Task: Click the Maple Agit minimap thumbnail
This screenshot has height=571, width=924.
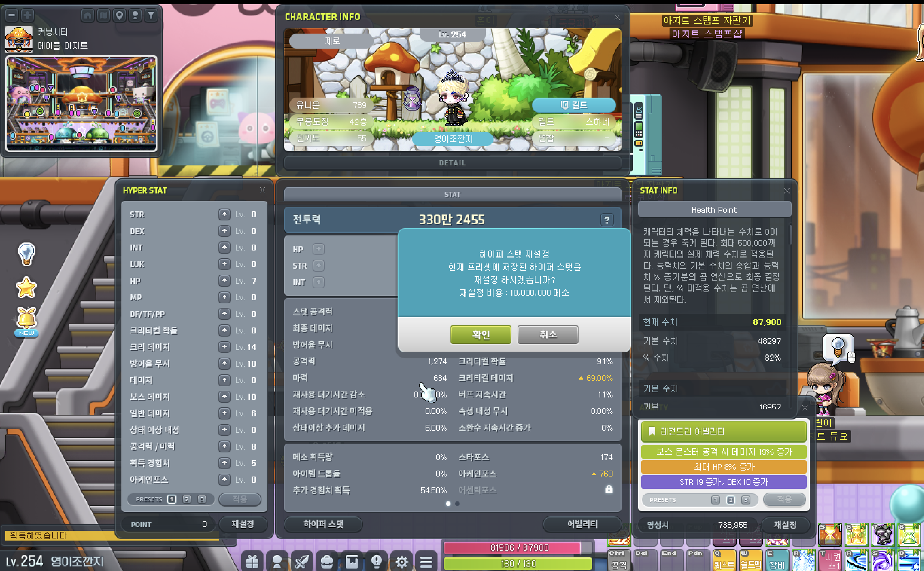Action: [x=81, y=104]
